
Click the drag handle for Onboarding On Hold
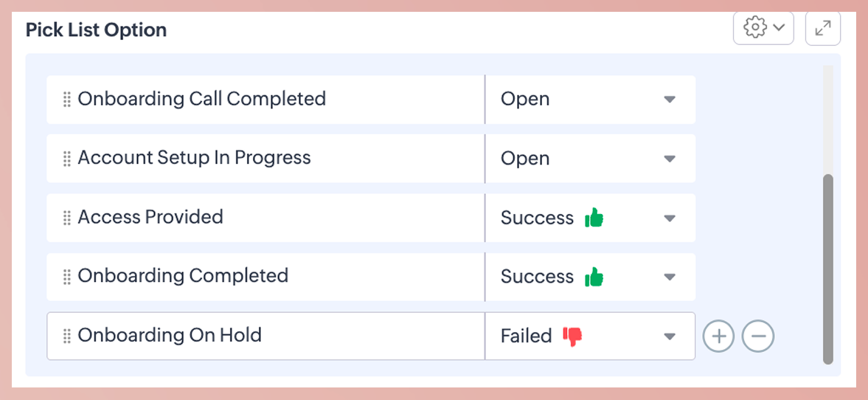(x=66, y=336)
